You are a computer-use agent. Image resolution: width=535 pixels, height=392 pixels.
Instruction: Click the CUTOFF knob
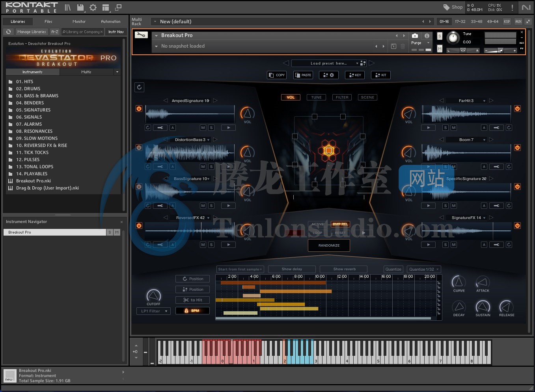153,295
